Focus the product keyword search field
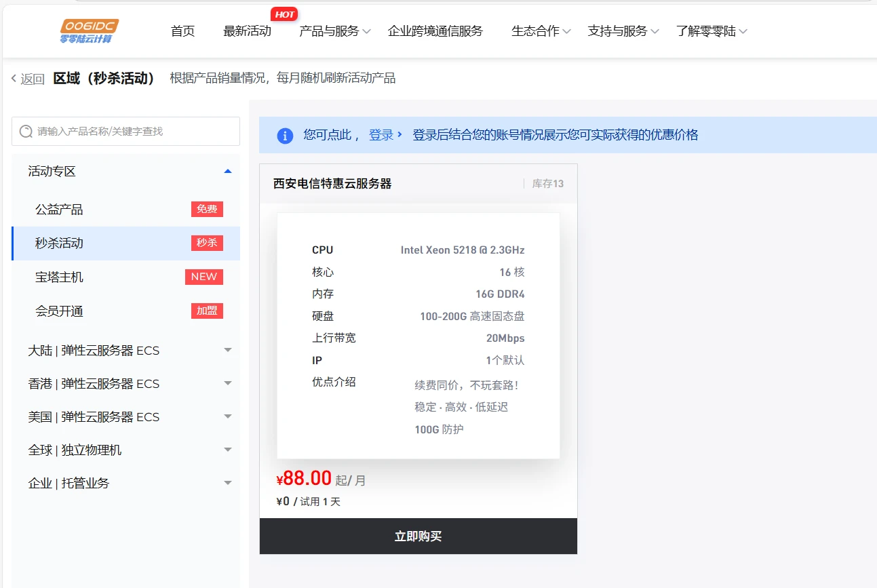Viewport: 877px width, 588px height. [x=132, y=131]
